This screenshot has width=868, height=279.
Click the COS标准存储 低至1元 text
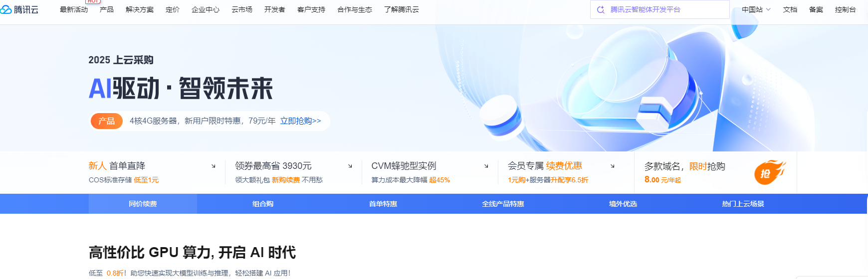click(x=124, y=180)
